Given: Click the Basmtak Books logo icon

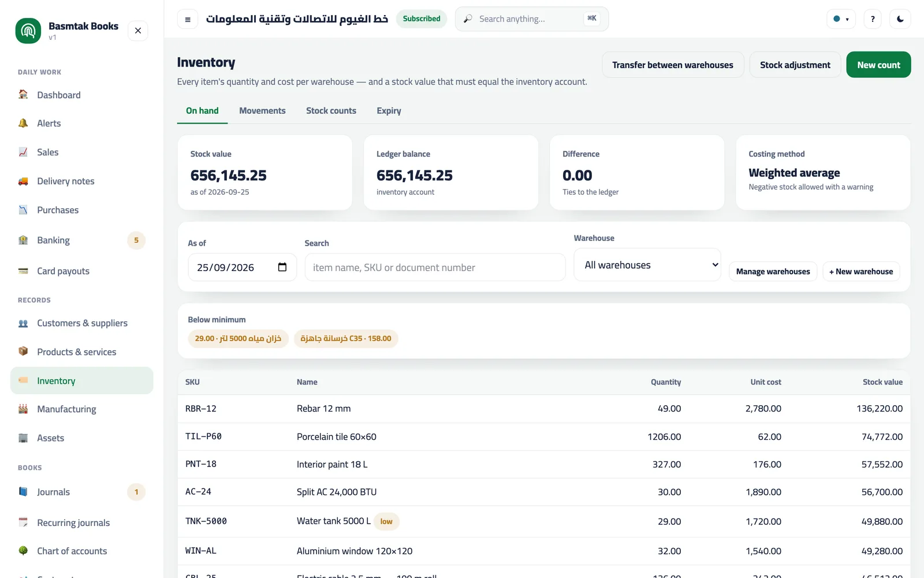Looking at the screenshot, I should (x=28, y=31).
